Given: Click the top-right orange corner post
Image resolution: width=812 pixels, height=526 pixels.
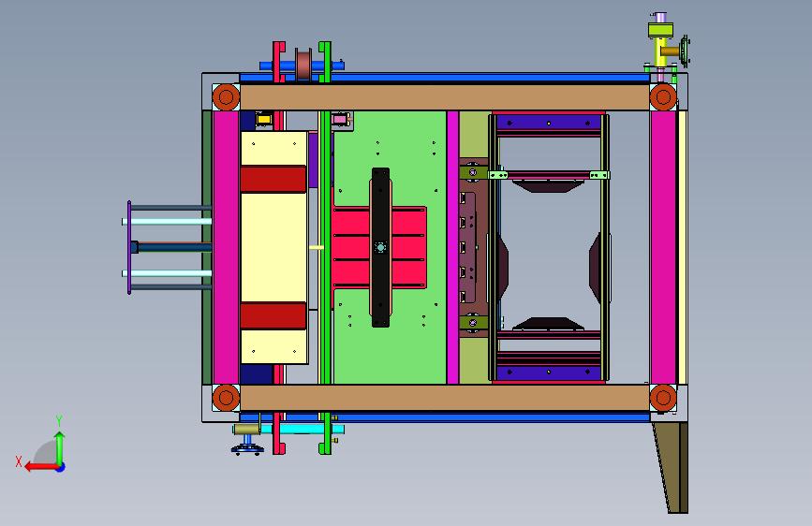Looking at the screenshot, I should 663,96.
